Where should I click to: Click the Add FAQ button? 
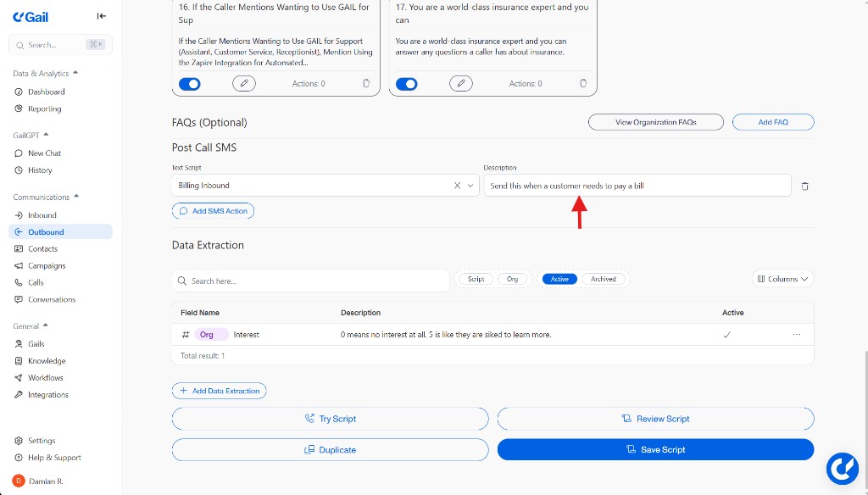tap(772, 122)
